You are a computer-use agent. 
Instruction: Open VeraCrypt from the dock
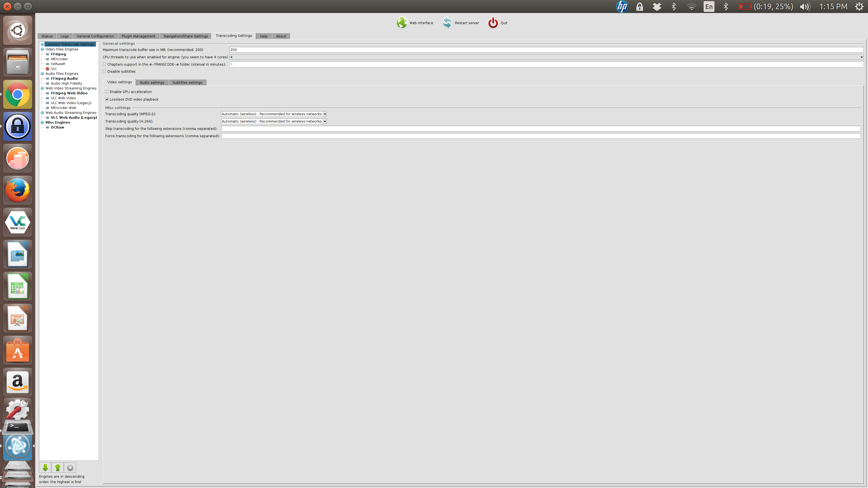tap(17, 222)
